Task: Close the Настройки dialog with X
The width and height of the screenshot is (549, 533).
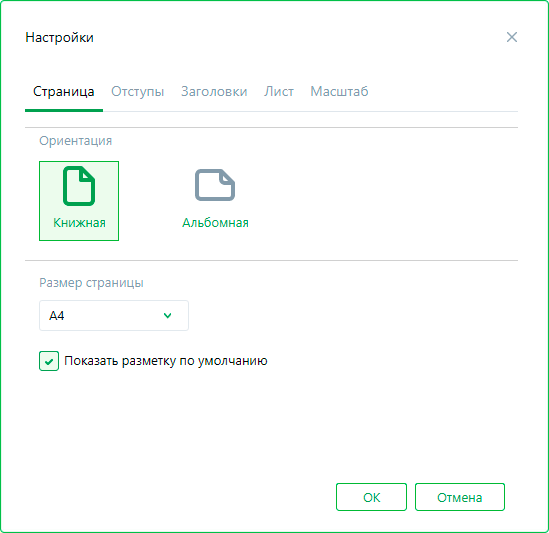Action: point(512,37)
